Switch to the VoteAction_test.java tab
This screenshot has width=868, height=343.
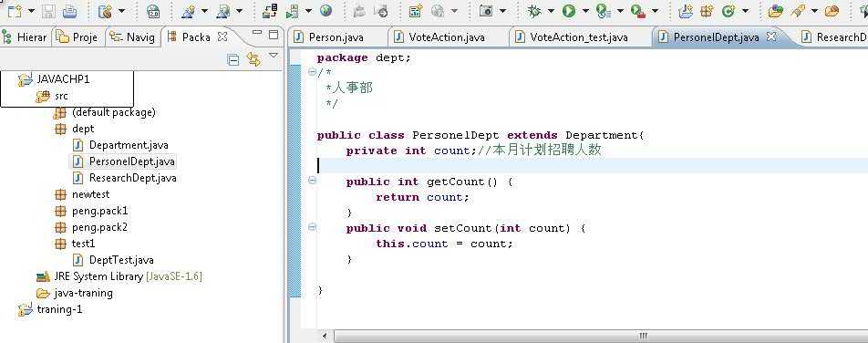[x=572, y=37]
